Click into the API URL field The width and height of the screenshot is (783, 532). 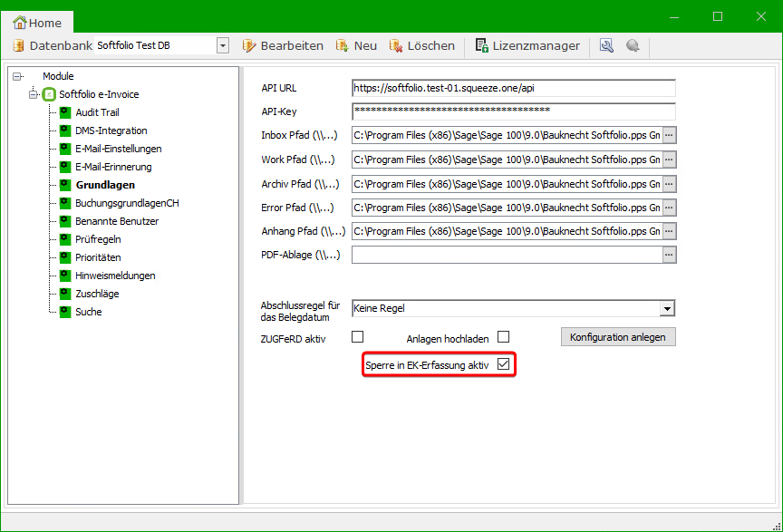(x=513, y=88)
